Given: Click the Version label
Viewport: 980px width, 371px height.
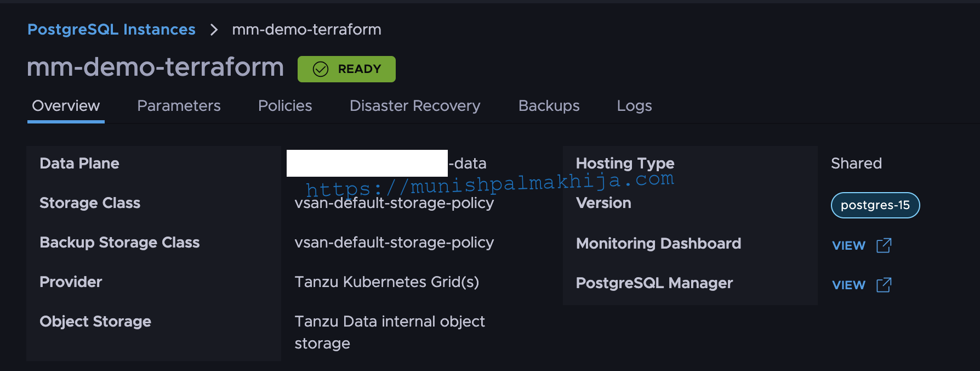Looking at the screenshot, I should [x=603, y=203].
